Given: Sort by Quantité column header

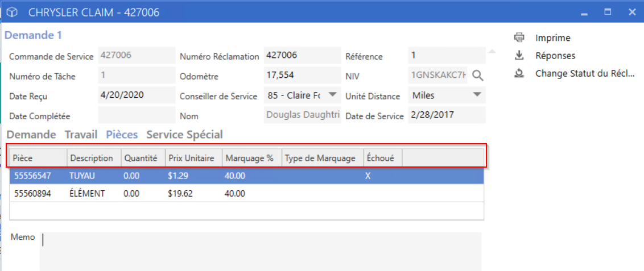Looking at the screenshot, I should pyautogui.click(x=143, y=158).
